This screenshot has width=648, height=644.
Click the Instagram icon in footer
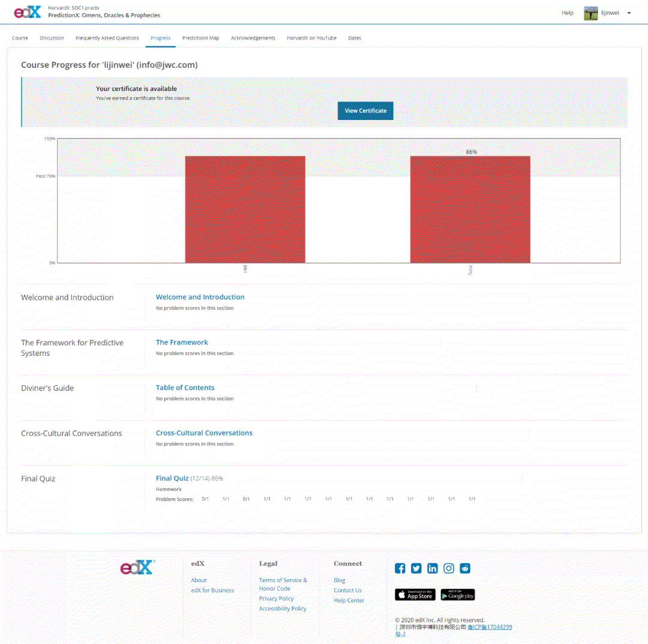point(449,568)
